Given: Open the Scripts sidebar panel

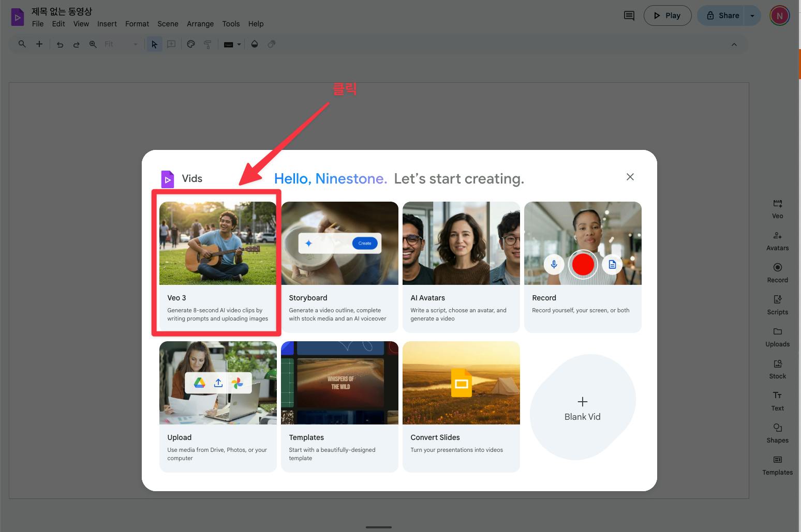Looking at the screenshot, I should point(777,305).
